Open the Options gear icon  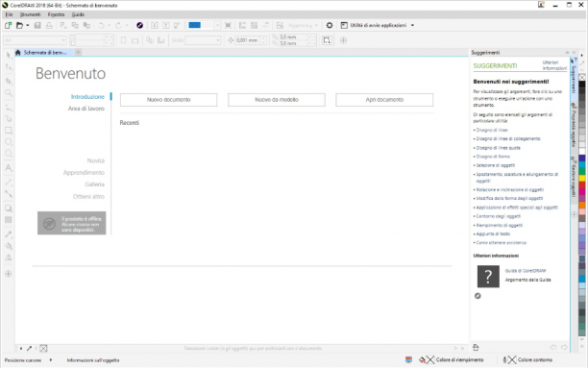(x=330, y=26)
